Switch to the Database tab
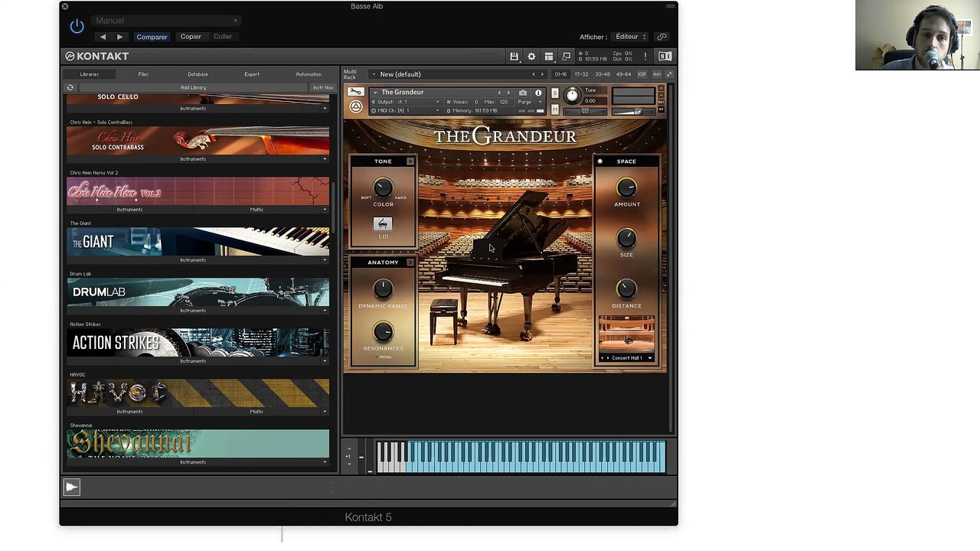This screenshot has width=980, height=551. pos(198,74)
